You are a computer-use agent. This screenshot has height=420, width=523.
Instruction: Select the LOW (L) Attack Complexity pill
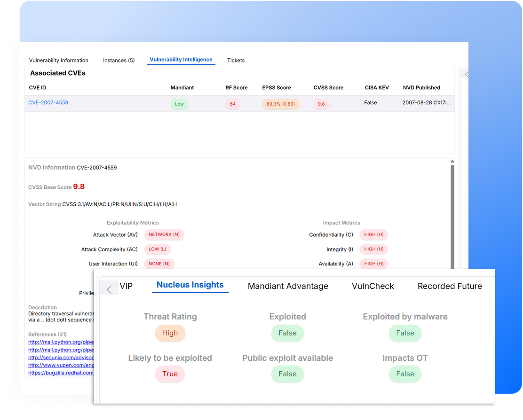tap(158, 249)
